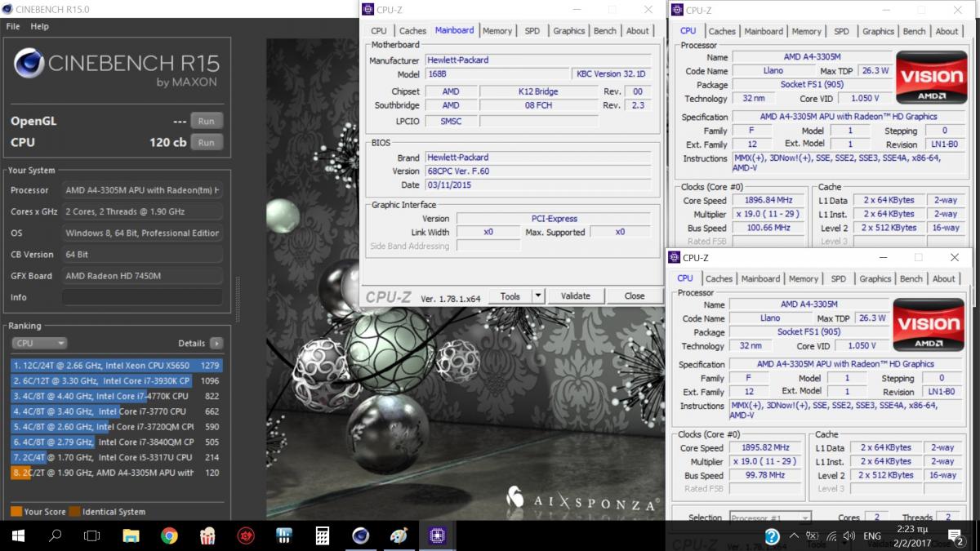Select the Core i7-3840QM ranking row
The image size is (980, 551).
(x=116, y=442)
